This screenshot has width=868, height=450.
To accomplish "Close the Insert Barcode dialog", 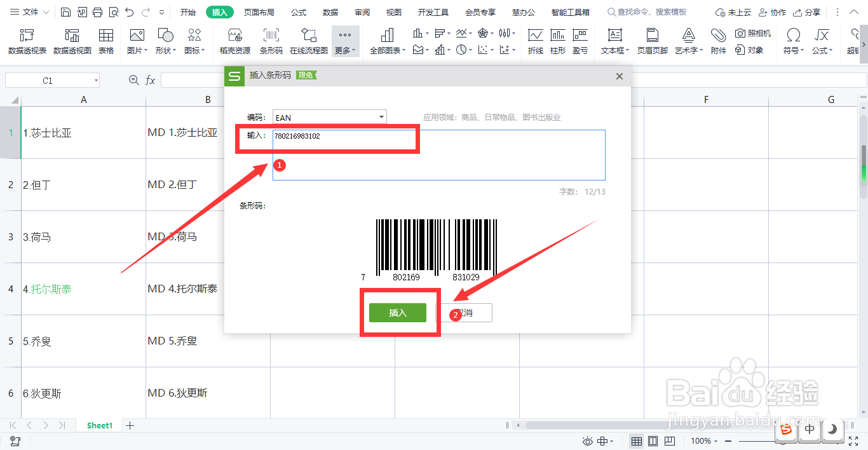I will 620,76.
